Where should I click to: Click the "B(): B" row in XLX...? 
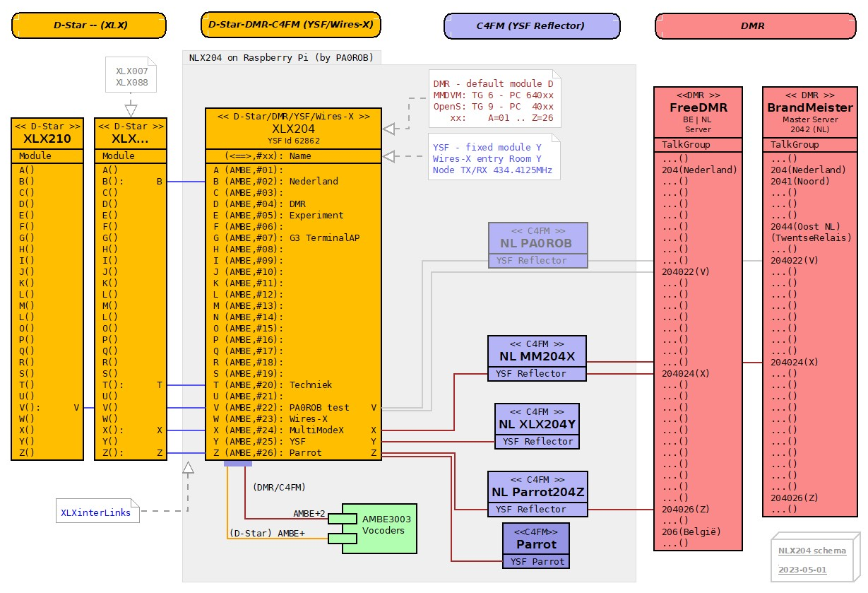(x=131, y=181)
